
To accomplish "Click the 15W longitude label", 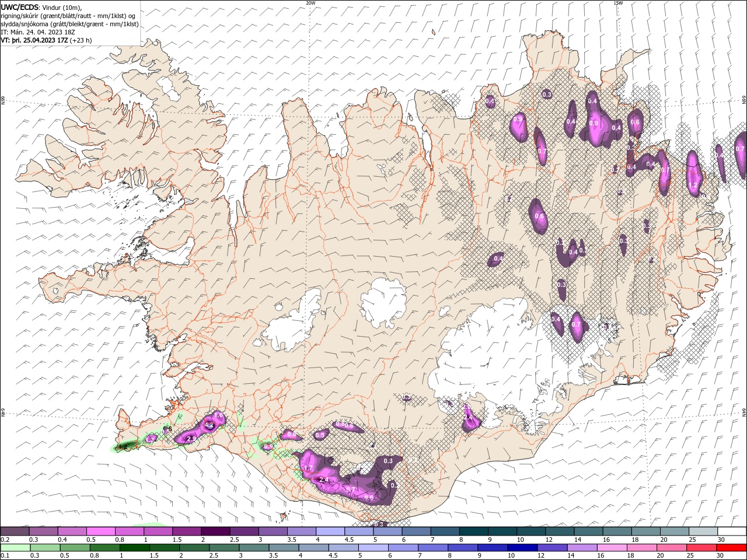I will pos(618,3).
